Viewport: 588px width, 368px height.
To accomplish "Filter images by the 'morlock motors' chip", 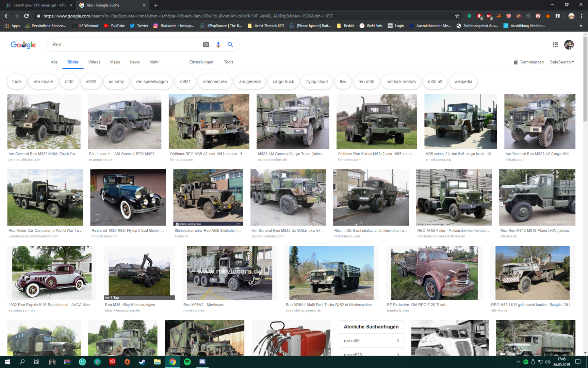I will pos(401,82).
